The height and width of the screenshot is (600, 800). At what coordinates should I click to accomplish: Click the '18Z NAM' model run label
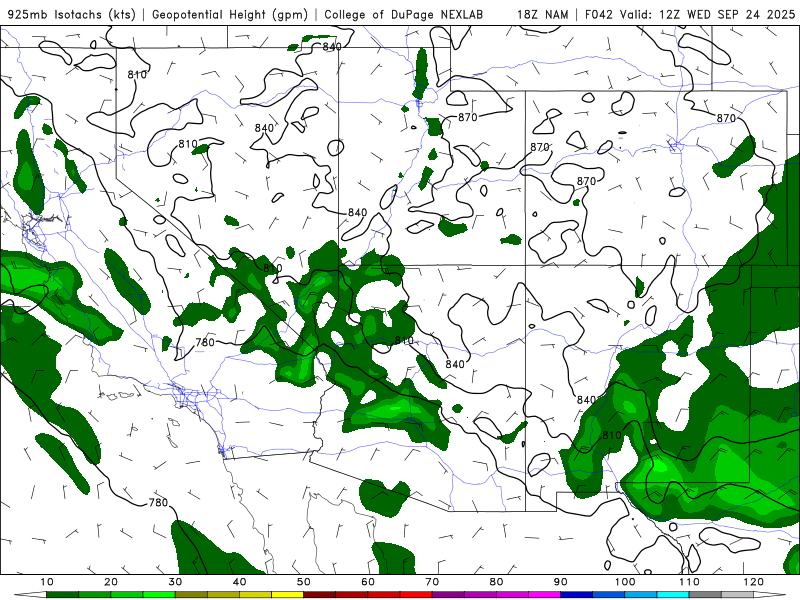point(543,14)
